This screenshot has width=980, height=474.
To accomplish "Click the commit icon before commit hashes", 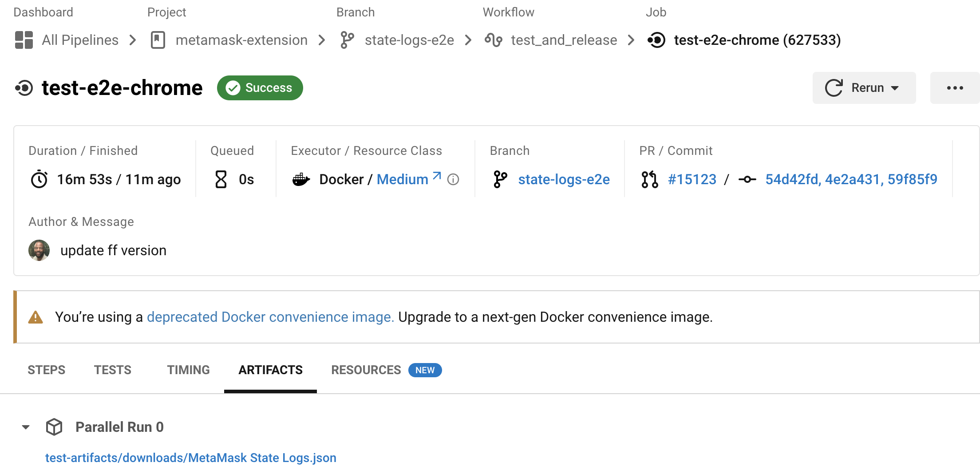I will (747, 179).
